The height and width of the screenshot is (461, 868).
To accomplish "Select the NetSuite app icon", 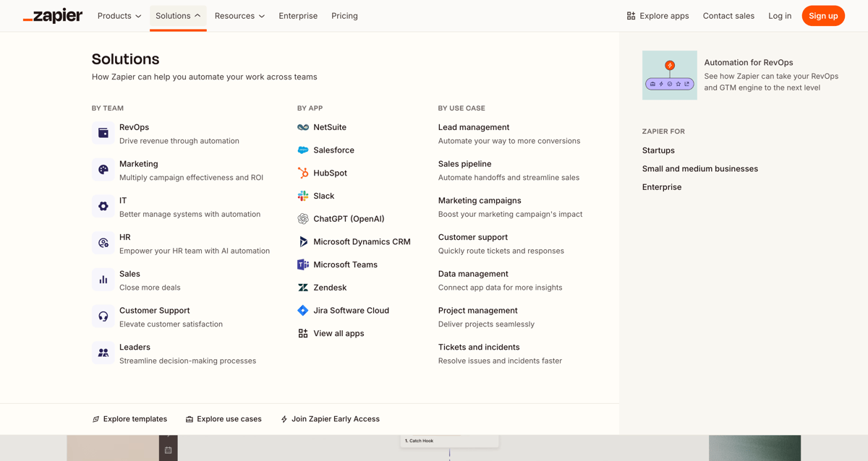I will pyautogui.click(x=304, y=126).
